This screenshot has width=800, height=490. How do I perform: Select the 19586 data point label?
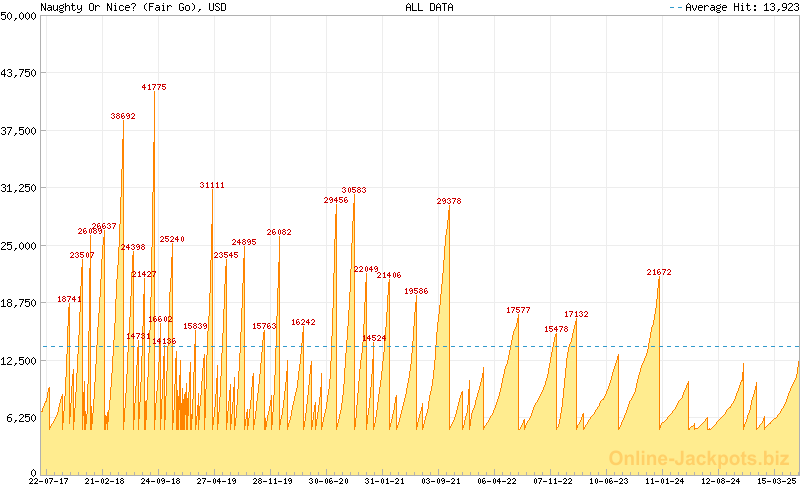416,291
